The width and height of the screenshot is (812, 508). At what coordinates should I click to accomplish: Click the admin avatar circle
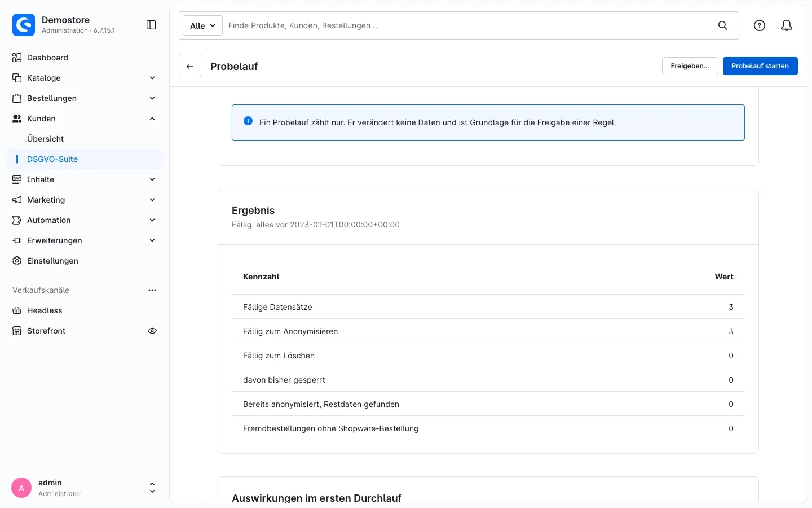[x=21, y=488]
